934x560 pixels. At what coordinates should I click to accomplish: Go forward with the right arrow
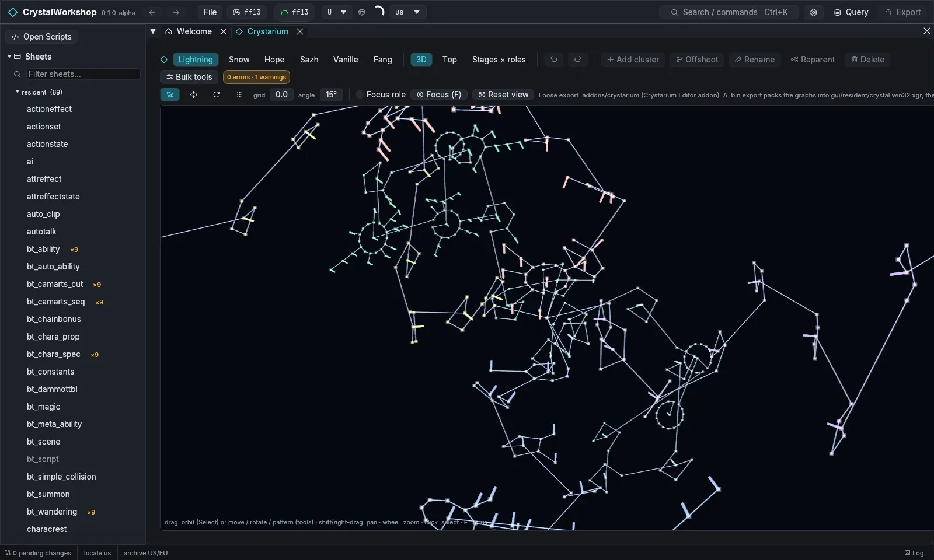coord(176,12)
